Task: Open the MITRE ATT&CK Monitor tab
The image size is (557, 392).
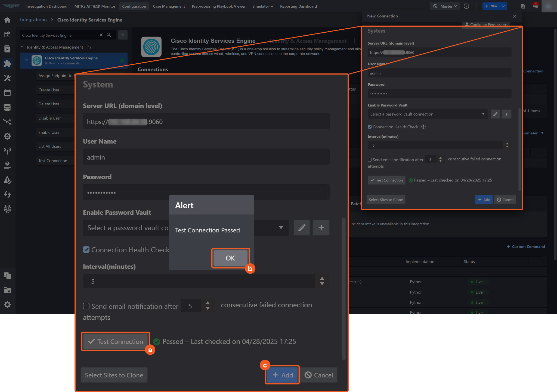Action: 95,6
